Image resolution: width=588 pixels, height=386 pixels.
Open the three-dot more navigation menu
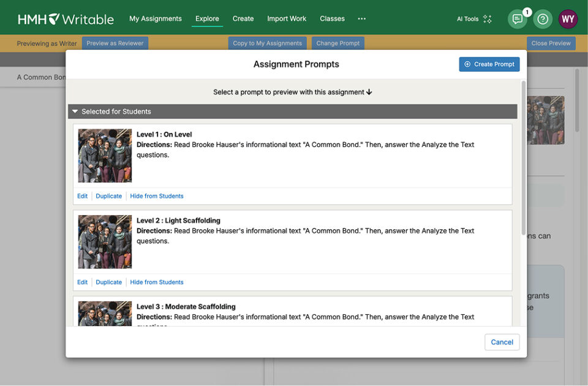(x=361, y=18)
